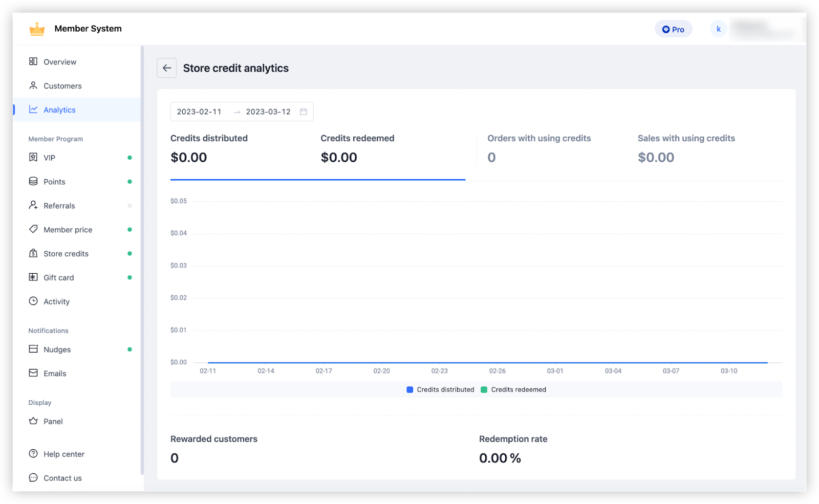Open the user account avatar menu
Screen dimensions: 819x504
[718, 29]
